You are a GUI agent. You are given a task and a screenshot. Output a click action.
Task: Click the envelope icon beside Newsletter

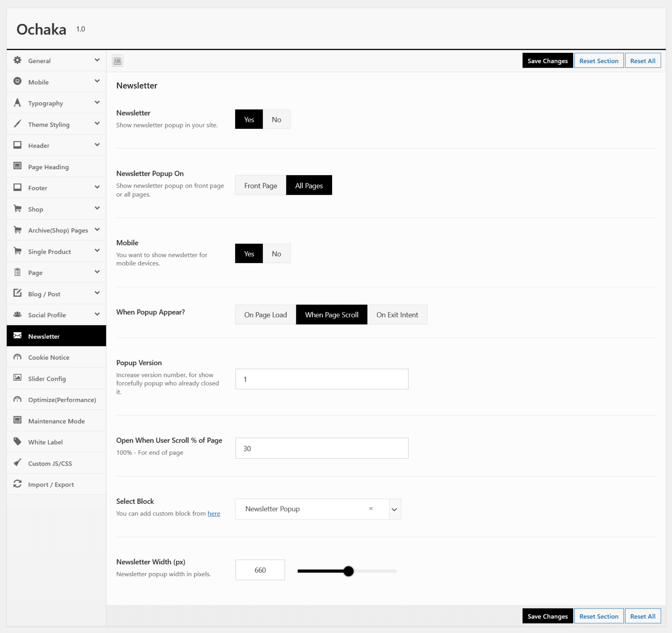[18, 336]
